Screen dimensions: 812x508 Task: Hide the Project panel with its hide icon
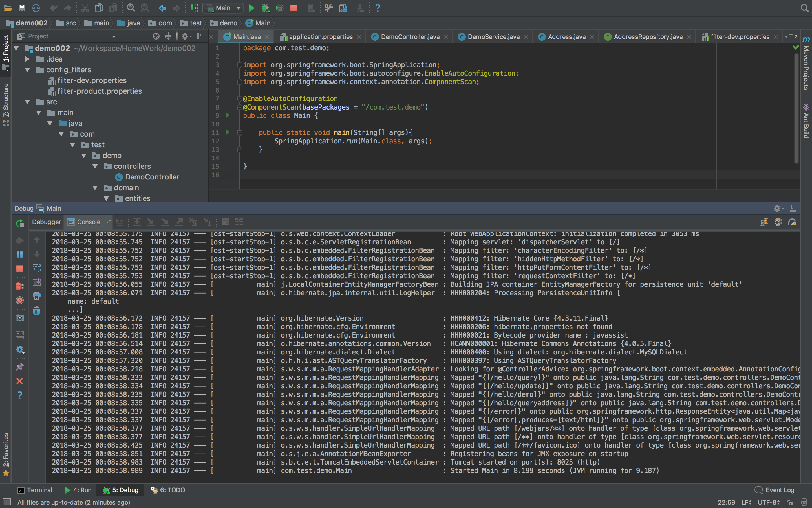coord(200,36)
